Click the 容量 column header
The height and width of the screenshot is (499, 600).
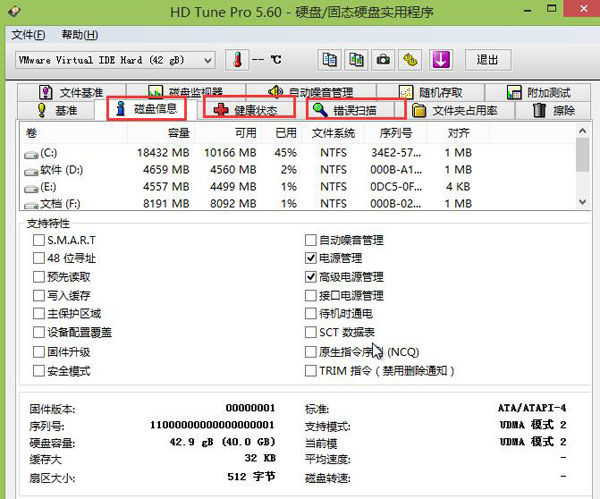coord(161,133)
